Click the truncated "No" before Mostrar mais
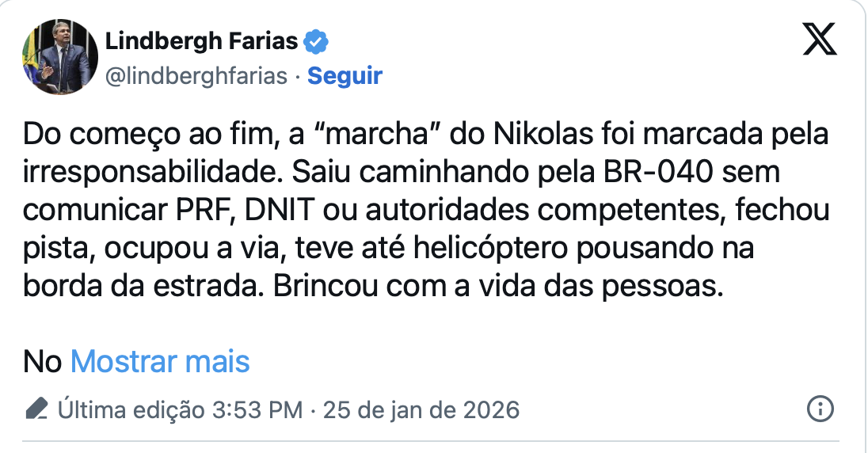 [43, 362]
